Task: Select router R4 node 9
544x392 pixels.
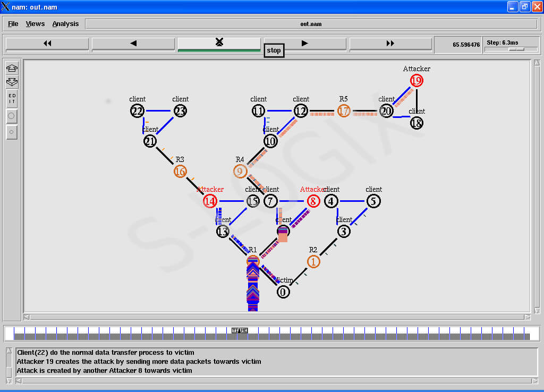Action: tap(240, 172)
